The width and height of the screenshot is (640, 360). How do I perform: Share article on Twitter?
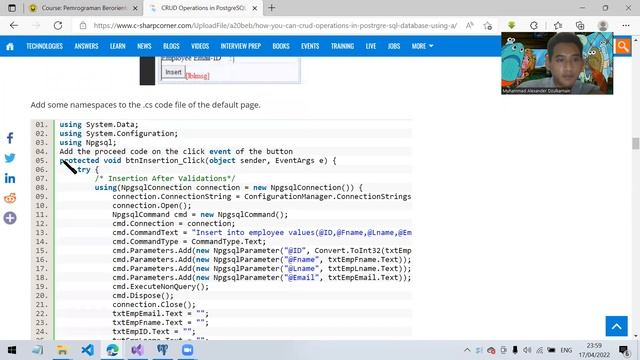pos(10,158)
